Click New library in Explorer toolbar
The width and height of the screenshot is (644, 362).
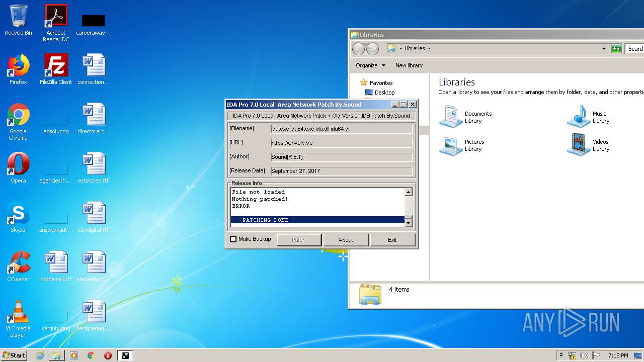(x=409, y=65)
